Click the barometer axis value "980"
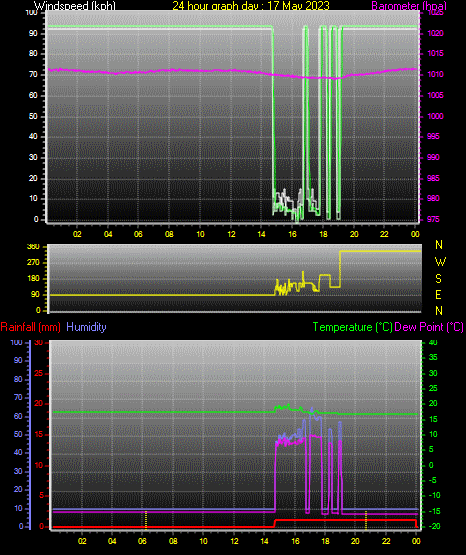This screenshot has height=555, width=466. tap(433, 198)
